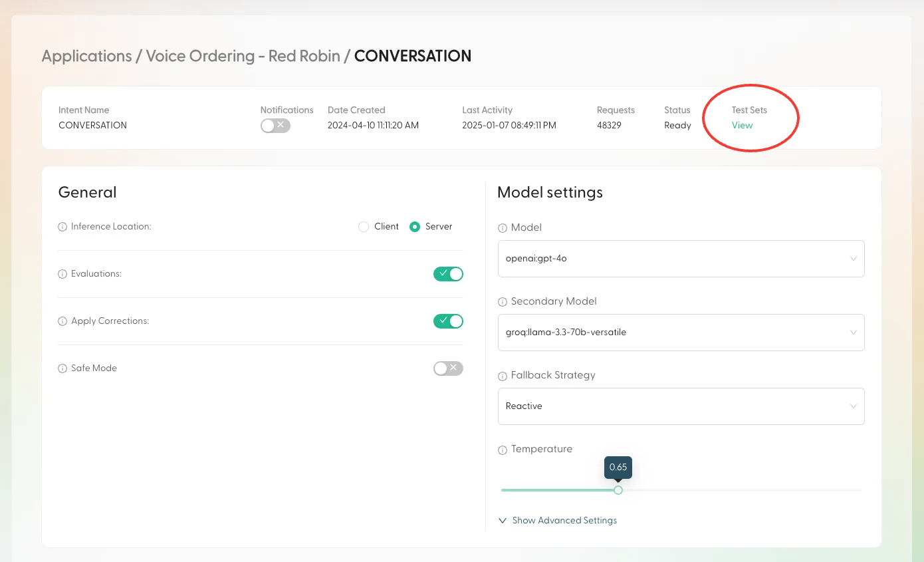Open the View link under Test Sets
This screenshot has height=562, width=924.
point(742,125)
